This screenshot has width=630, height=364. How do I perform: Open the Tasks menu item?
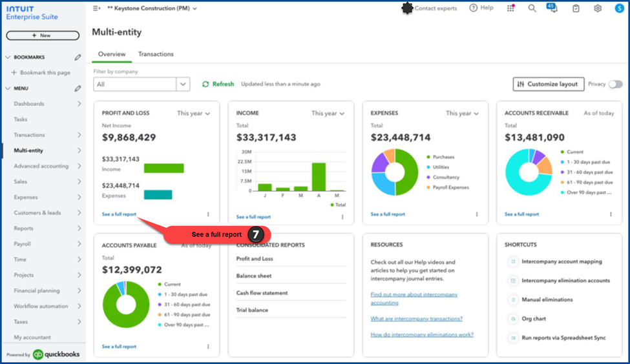(21, 119)
